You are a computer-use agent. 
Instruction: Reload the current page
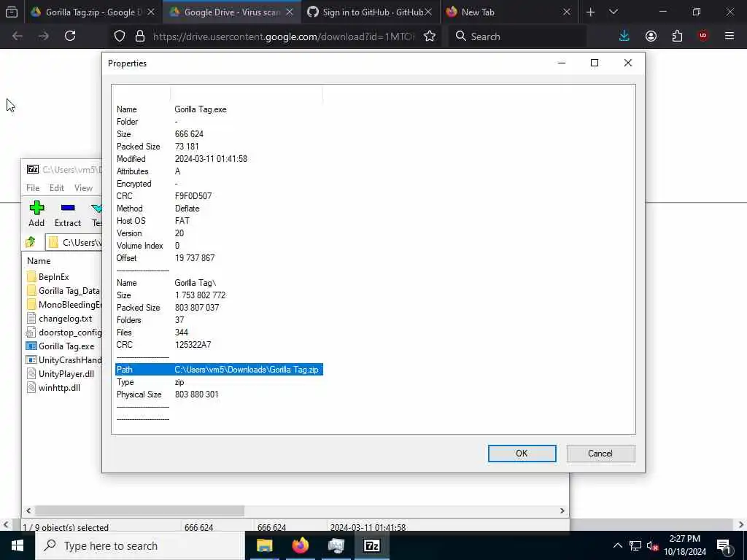click(70, 36)
